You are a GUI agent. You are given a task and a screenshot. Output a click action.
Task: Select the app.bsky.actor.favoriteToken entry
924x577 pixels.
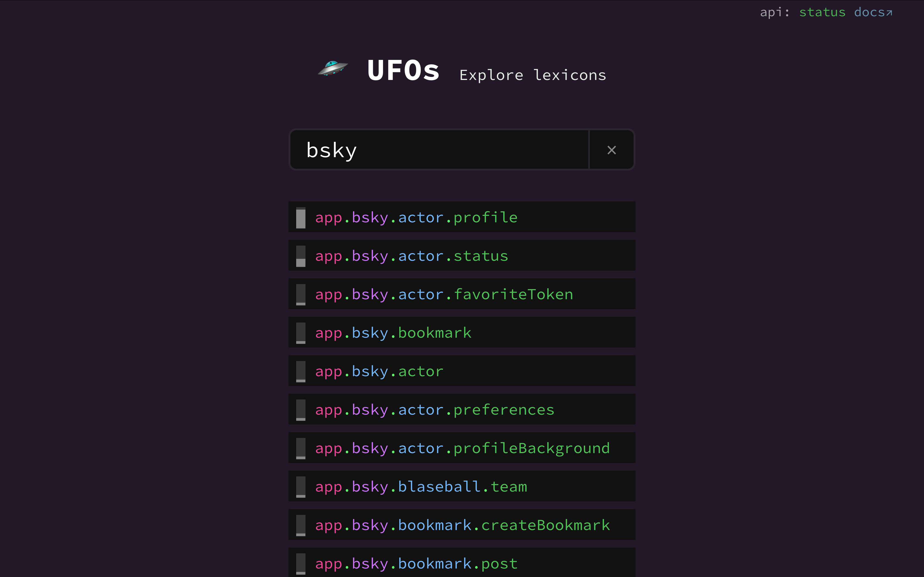click(x=444, y=295)
